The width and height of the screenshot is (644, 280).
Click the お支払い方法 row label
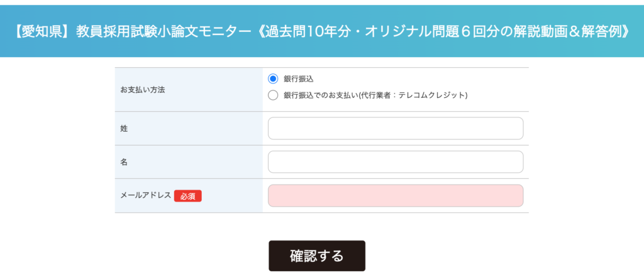(143, 89)
